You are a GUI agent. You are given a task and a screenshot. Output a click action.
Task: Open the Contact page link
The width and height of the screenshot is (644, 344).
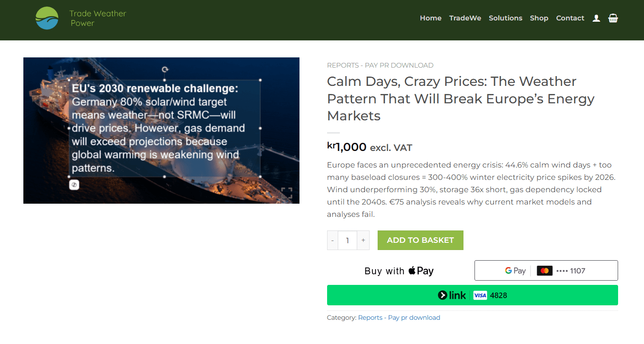point(570,18)
